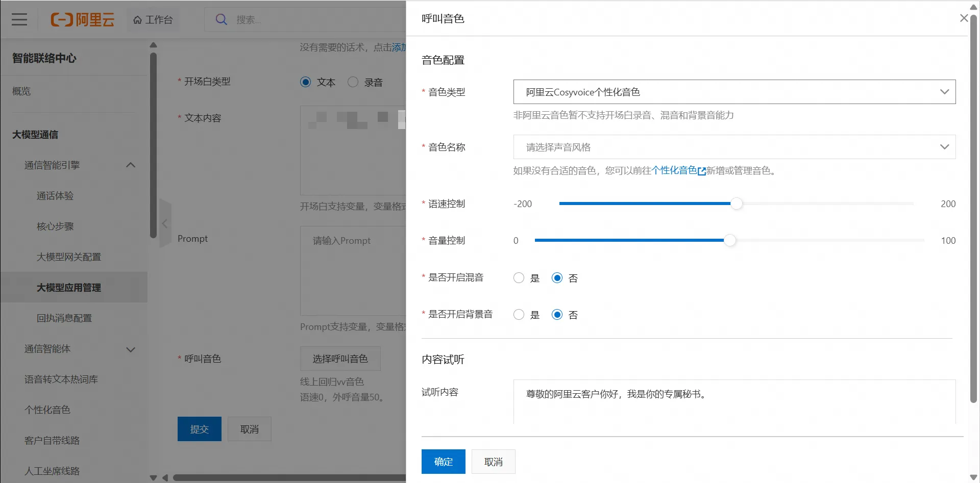Open 核心步骤 in the sidebar

coord(55,226)
